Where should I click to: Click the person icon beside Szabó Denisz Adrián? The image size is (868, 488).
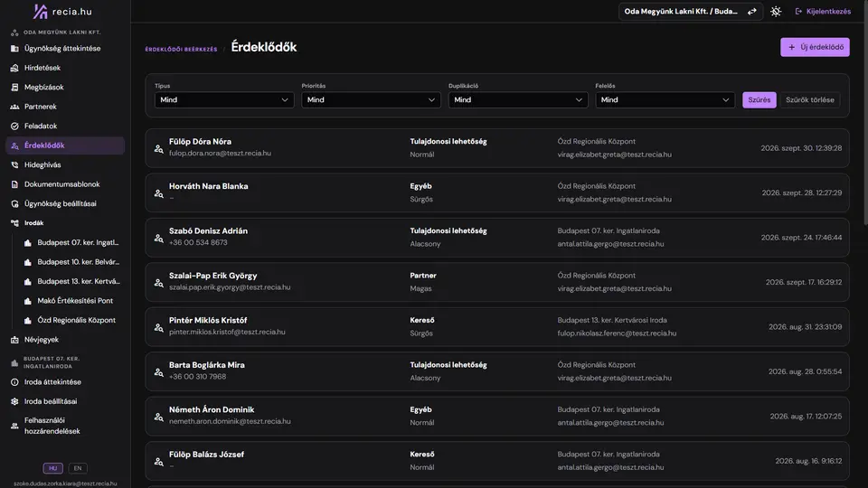pos(159,239)
